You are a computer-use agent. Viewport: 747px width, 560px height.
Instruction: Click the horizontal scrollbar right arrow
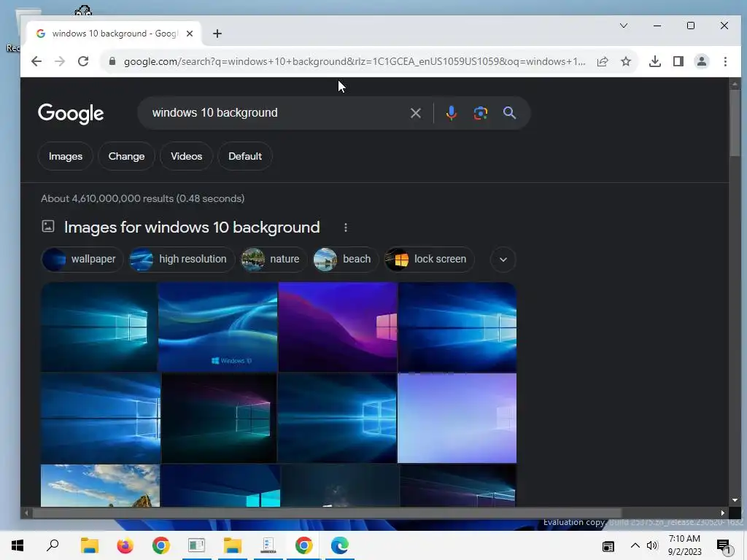[x=723, y=513]
